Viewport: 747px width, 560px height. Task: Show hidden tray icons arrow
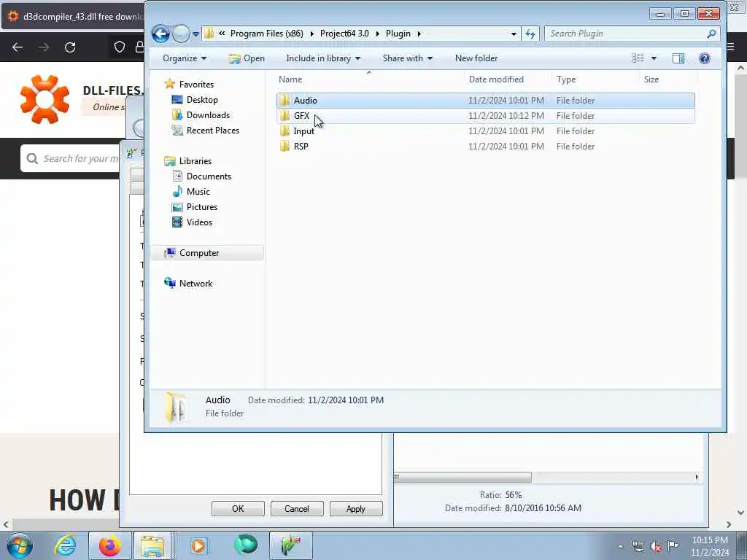[620, 547]
